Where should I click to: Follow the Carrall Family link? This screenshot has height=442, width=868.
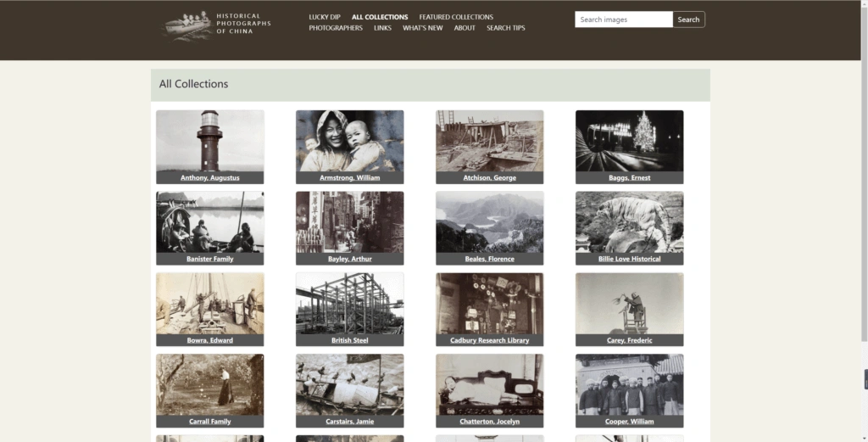point(210,422)
